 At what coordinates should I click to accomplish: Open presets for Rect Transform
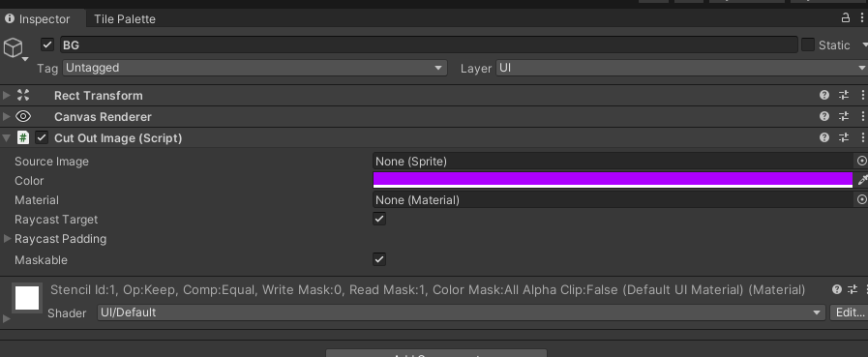(844, 95)
